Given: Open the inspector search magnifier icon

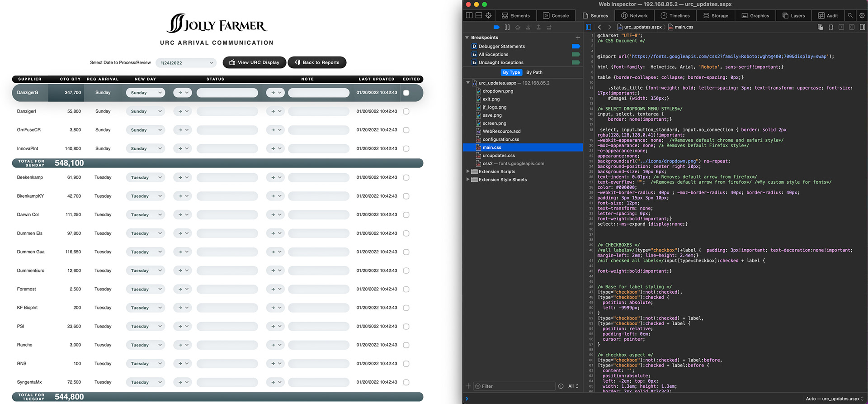Looking at the screenshot, I should (850, 15).
